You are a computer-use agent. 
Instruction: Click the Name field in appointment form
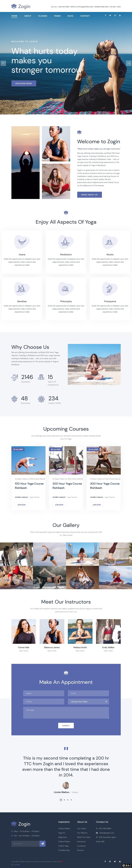44,693
